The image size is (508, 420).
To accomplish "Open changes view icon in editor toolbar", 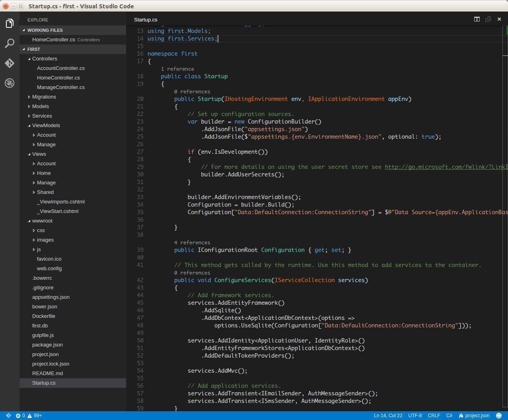I will (488, 19).
